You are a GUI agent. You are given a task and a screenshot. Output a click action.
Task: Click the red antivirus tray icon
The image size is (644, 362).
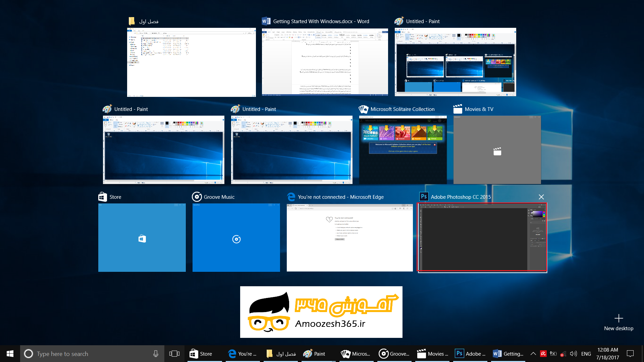tap(543, 354)
